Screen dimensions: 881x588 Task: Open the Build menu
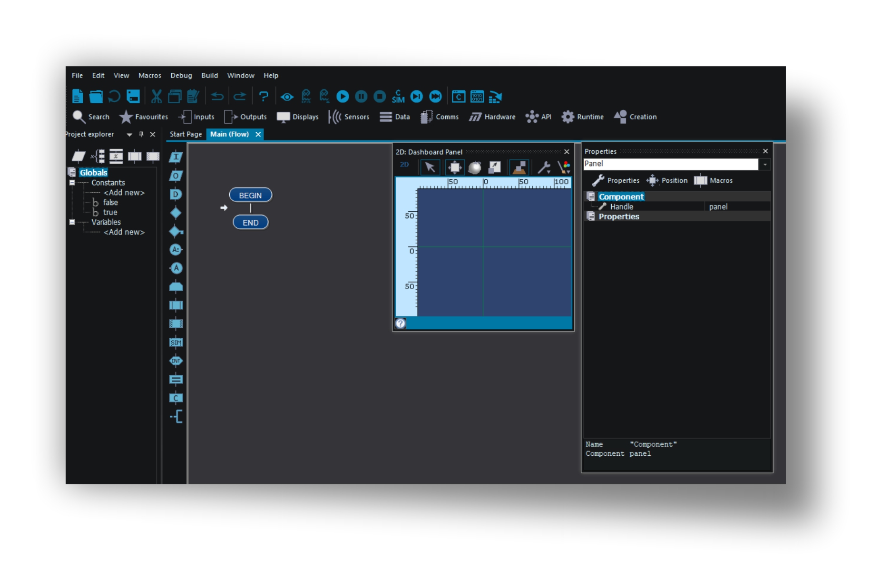coord(210,76)
